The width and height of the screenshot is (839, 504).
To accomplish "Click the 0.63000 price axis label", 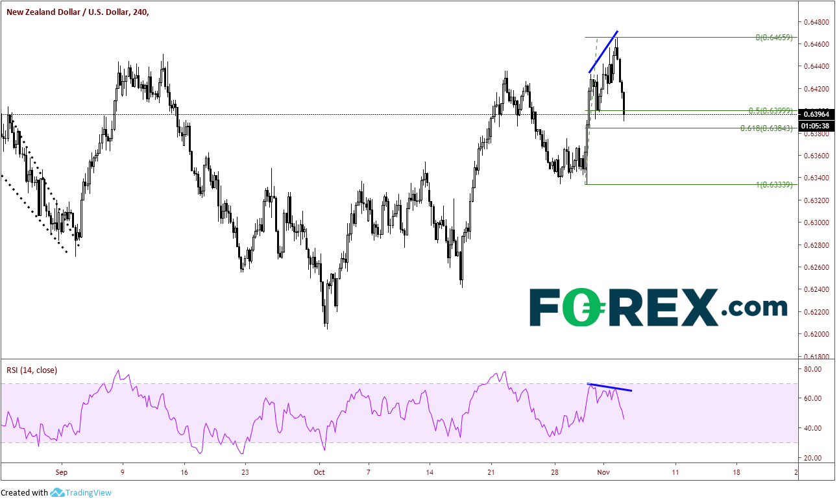I will tap(815, 222).
